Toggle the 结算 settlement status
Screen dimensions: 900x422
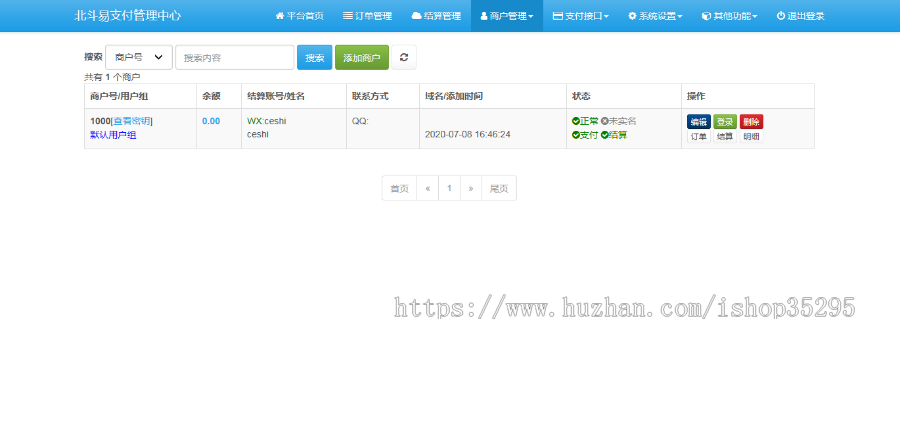(x=614, y=135)
